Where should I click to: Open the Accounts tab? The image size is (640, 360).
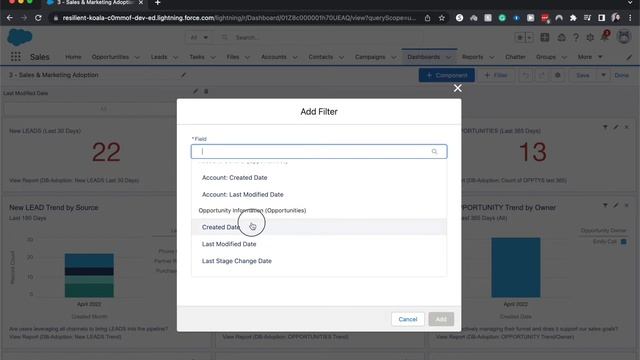273,57
